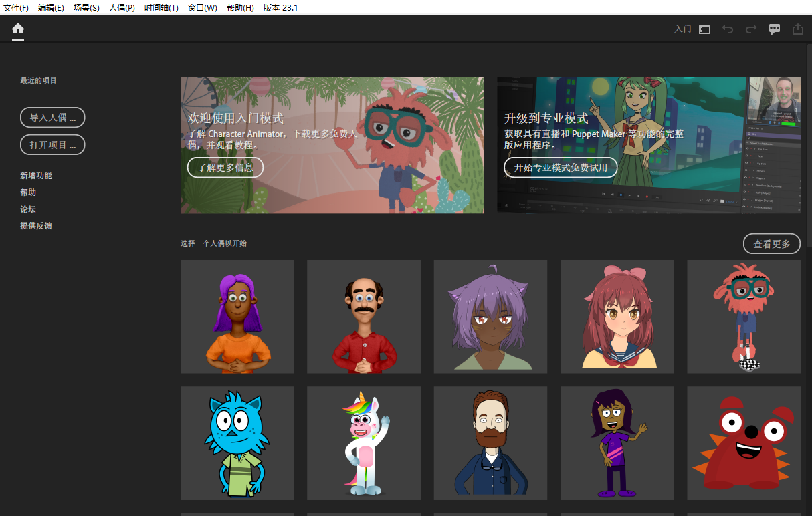Select the waving girl in purple shirt

tap(617, 443)
